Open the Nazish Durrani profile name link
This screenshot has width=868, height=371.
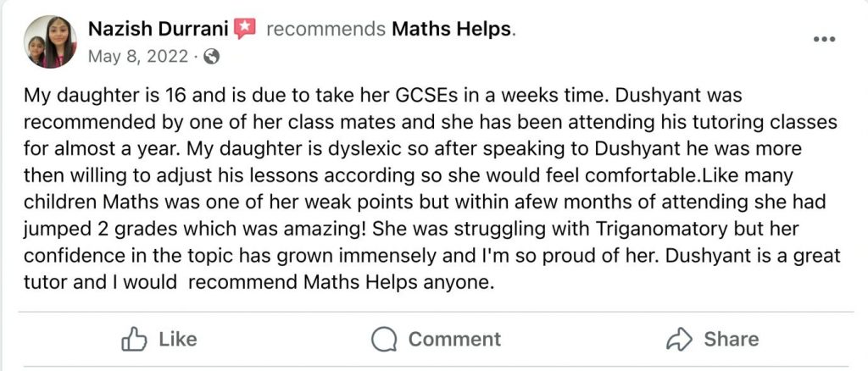pos(159,29)
